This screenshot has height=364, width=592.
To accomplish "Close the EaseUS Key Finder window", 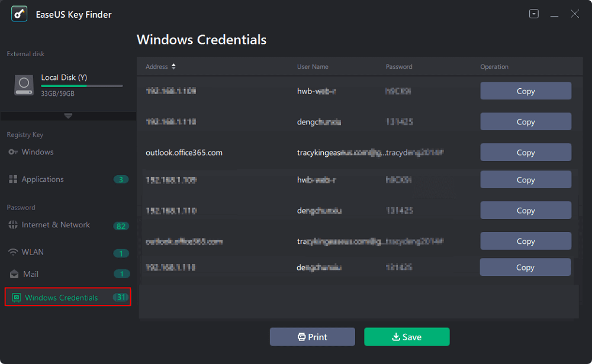I will click(x=575, y=14).
